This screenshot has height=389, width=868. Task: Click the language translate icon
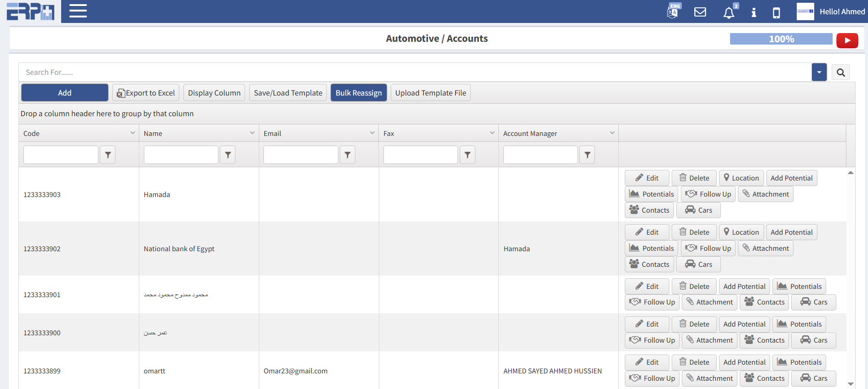[x=673, y=11]
